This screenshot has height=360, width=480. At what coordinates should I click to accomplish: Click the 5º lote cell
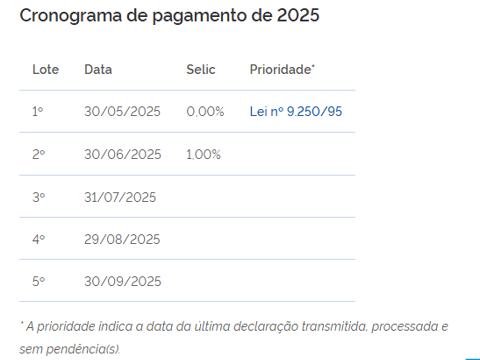39,281
